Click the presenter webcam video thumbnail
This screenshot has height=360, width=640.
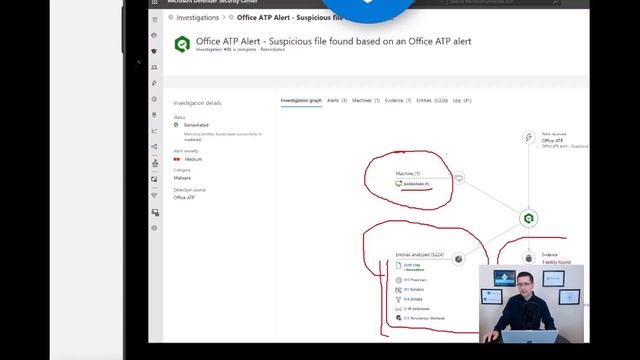coord(531,304)
